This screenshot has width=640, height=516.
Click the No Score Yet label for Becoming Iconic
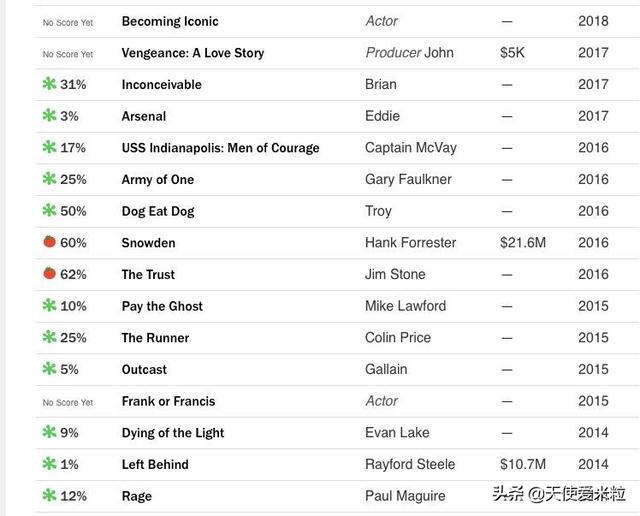pyautogui.click(x=68, y=22)
